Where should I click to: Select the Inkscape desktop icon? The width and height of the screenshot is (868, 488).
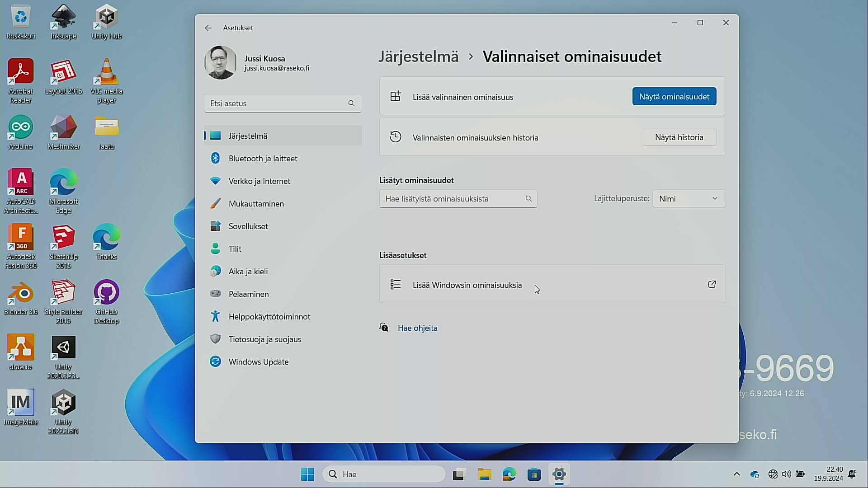tap(63, 22)
